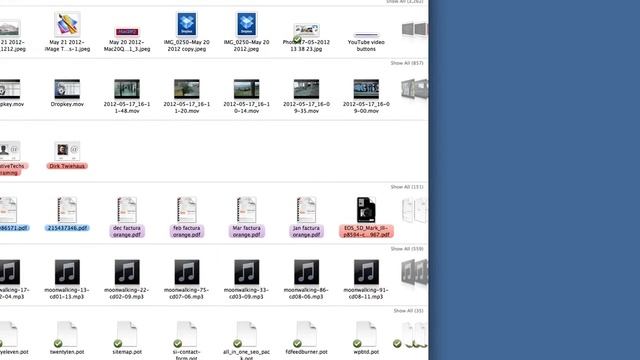
Task: Click Show All (559) for music
Action: 407,249
